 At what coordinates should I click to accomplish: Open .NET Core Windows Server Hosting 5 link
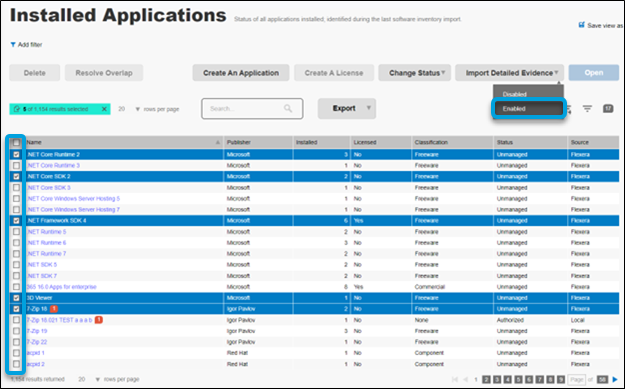73,198
